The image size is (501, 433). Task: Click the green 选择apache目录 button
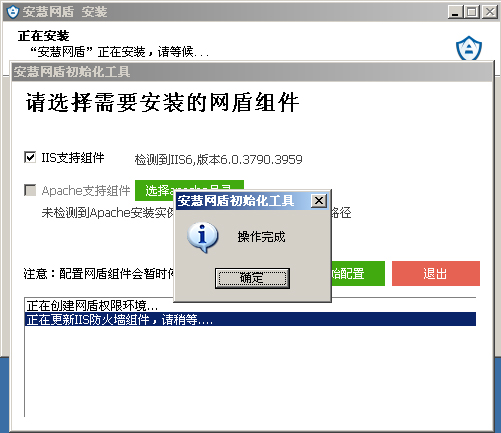pyautogui.click(x=189, y=190)
